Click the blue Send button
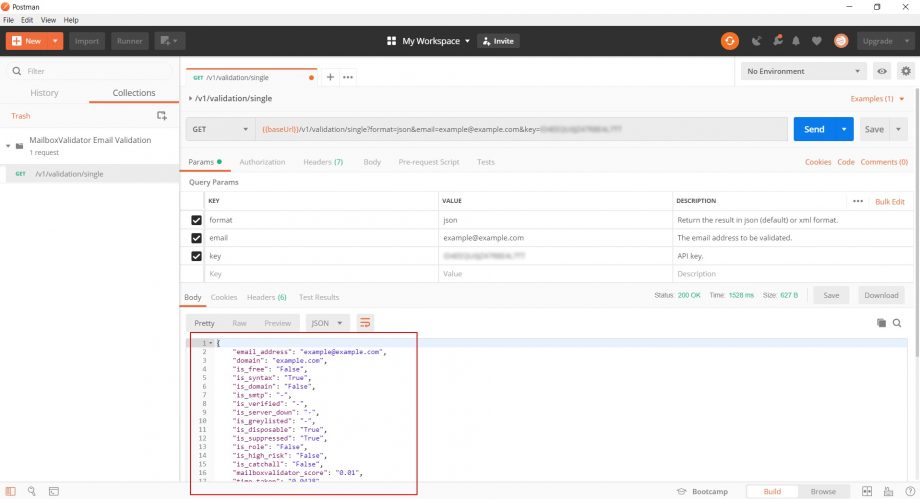The width and height of the screenshot is (920, 499). tap(814, 129)
